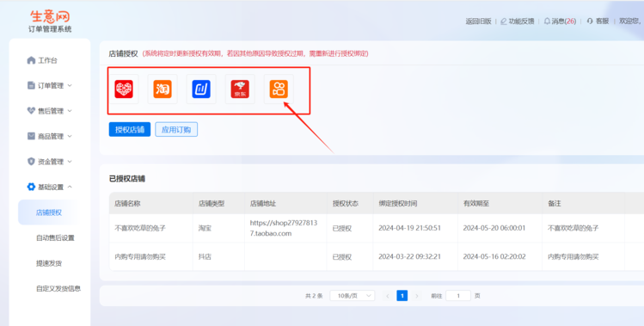
Task: Click 返回旧版 link in header
Action: tap(478, 21)
